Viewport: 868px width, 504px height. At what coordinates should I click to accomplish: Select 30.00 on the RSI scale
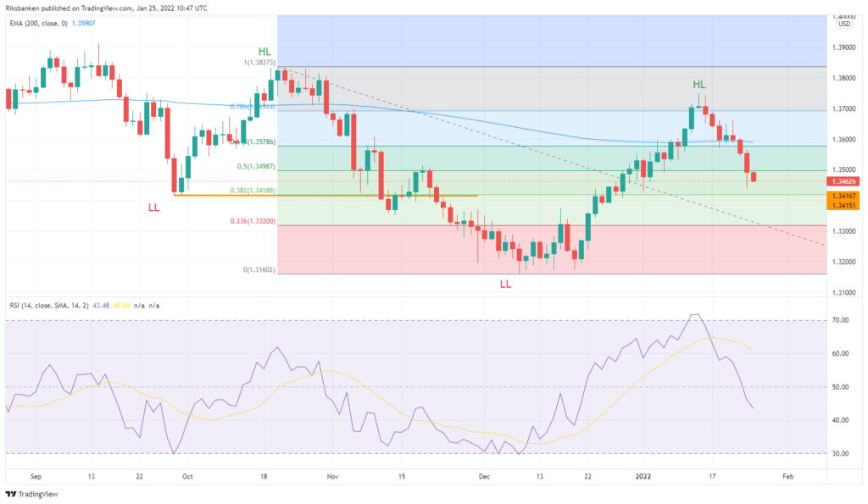(840, 454)
